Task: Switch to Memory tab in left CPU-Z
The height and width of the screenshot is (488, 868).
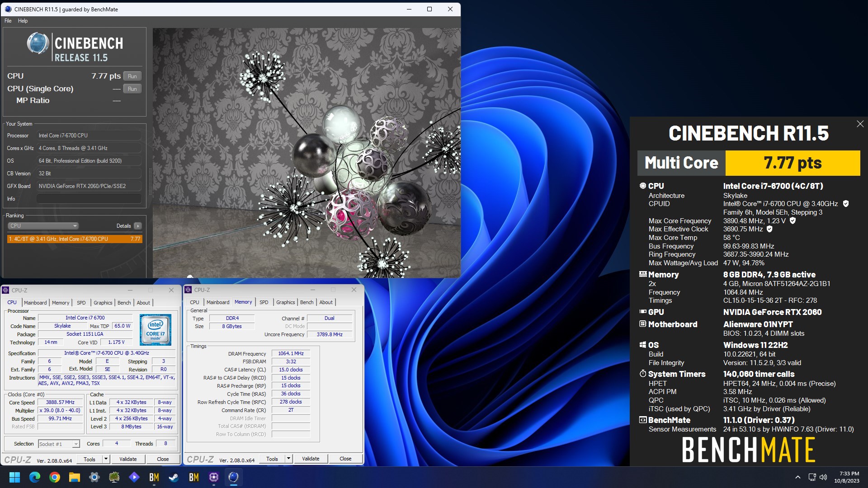Action: (x=61, y=303)
